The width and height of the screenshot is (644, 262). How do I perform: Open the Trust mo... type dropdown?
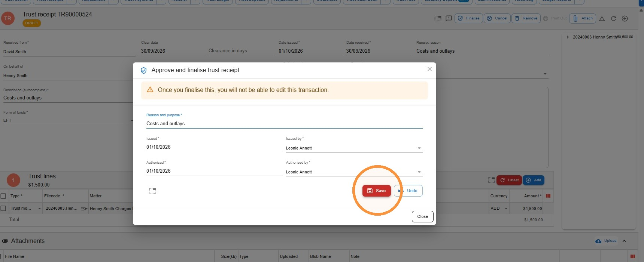click(39, 209)
